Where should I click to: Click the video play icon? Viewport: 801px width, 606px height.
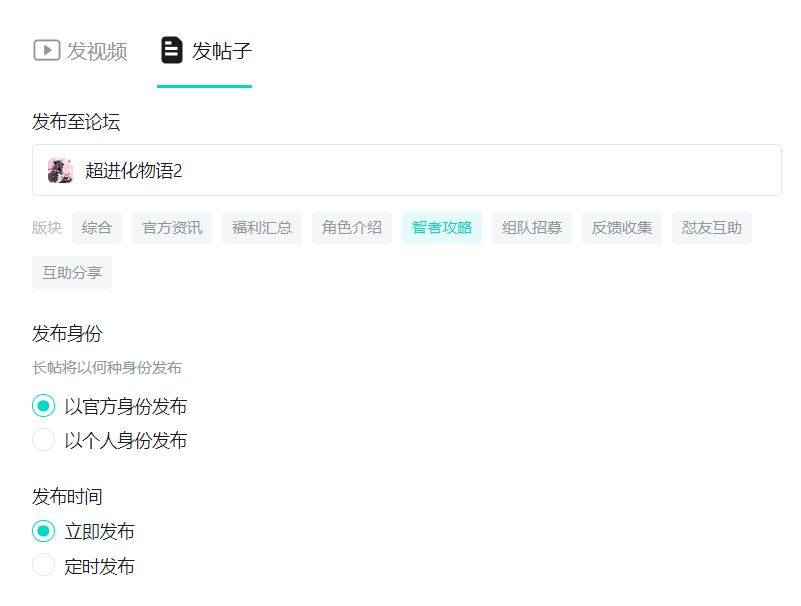pos(46,50)
